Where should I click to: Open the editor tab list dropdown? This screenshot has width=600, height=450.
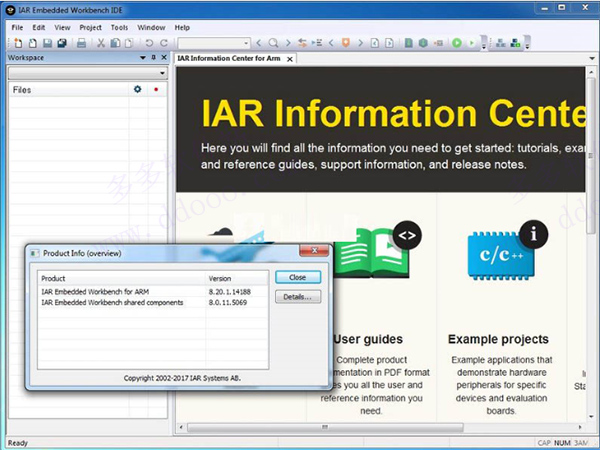tap(592, 59)
